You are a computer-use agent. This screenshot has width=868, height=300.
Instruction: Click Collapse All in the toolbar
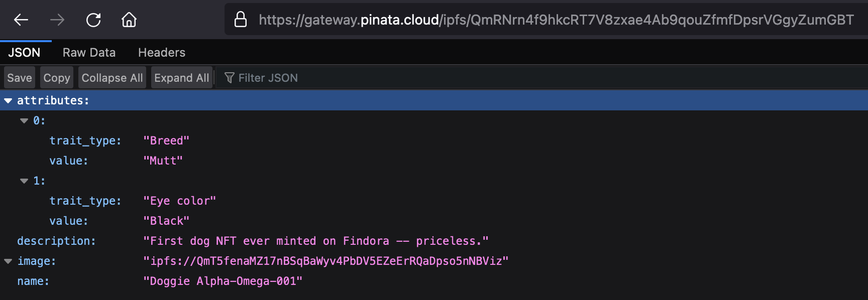click(112, 78)
